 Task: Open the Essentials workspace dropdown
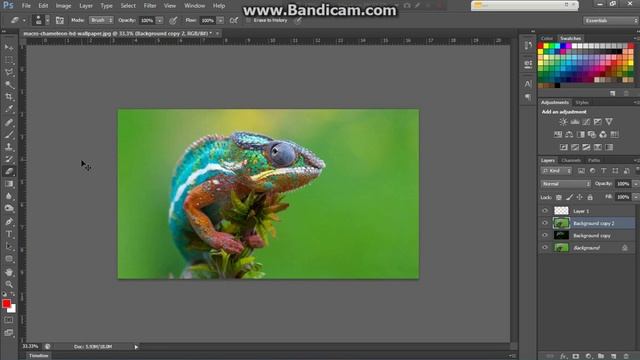tap(611, 20)
